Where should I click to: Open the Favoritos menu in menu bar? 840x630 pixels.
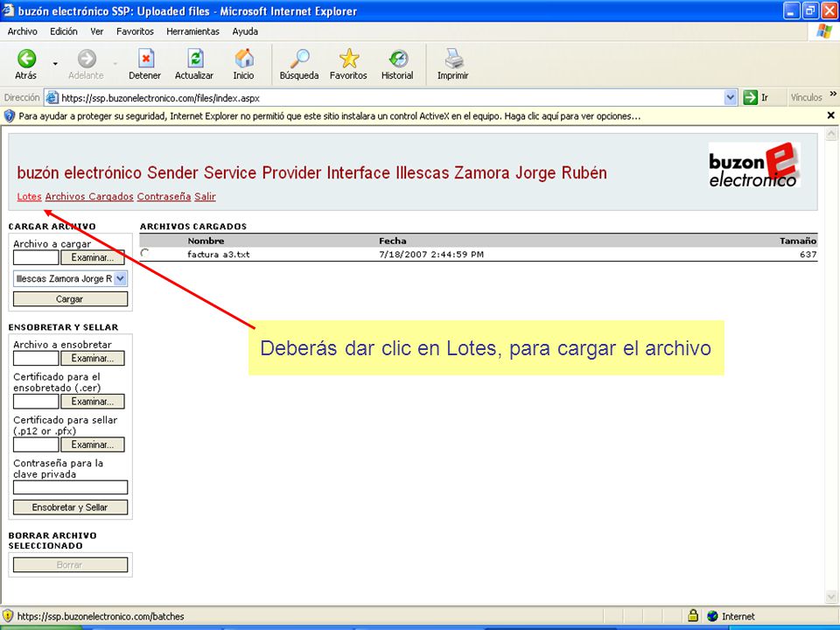135,31
